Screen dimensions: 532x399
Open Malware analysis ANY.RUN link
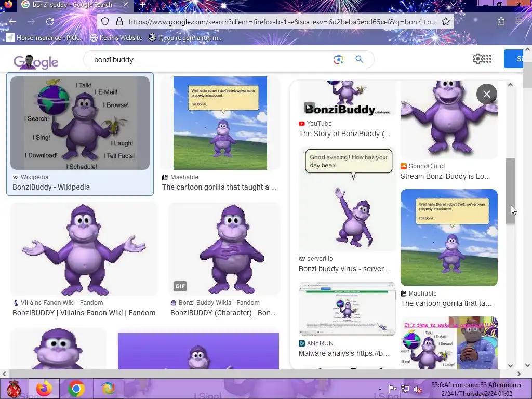click(x=344, y=353)
